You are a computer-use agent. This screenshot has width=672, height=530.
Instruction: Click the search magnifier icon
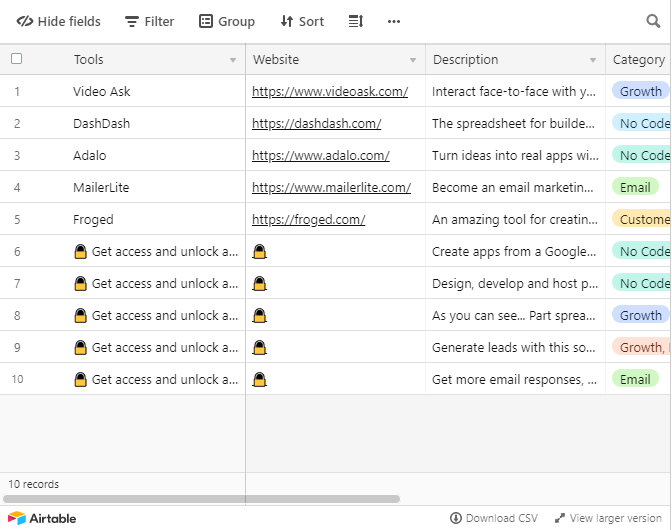(653, 21)
